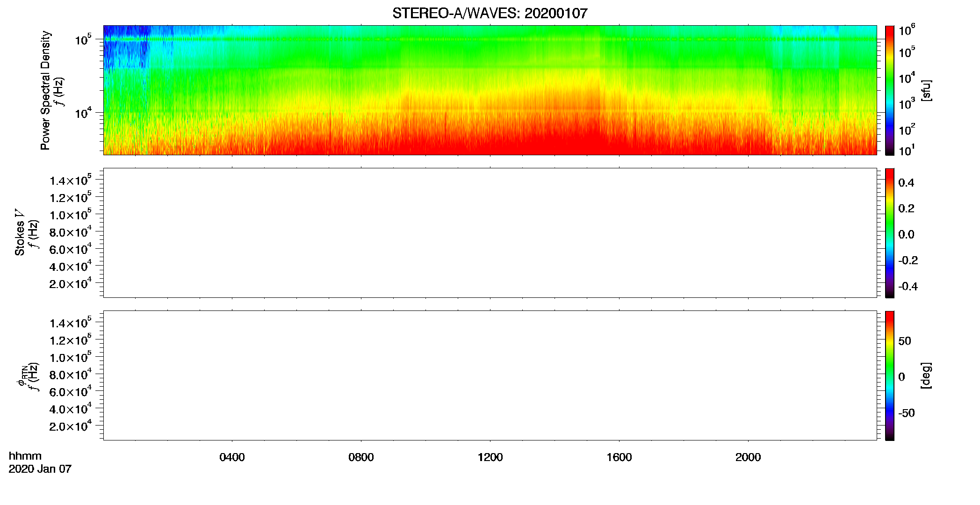Screen dimensions: 980x505
Task: Select the 1.0×10^5 tick on phi RTN axis
Action: pyautogui.click(x=71, y=357)
